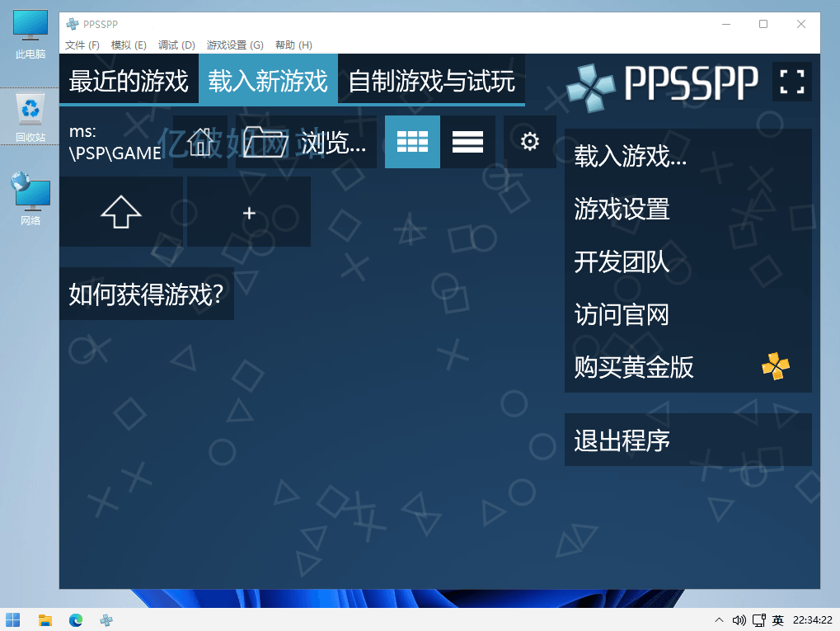Click 如何获得游戏? help link

pyautogui.click(x=146, y=294)
